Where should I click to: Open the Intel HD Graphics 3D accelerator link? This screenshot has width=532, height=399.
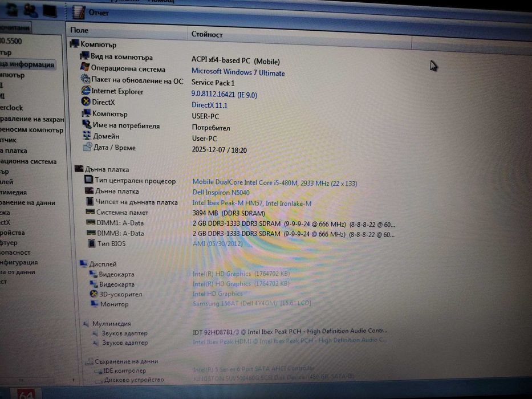(217, 294)
